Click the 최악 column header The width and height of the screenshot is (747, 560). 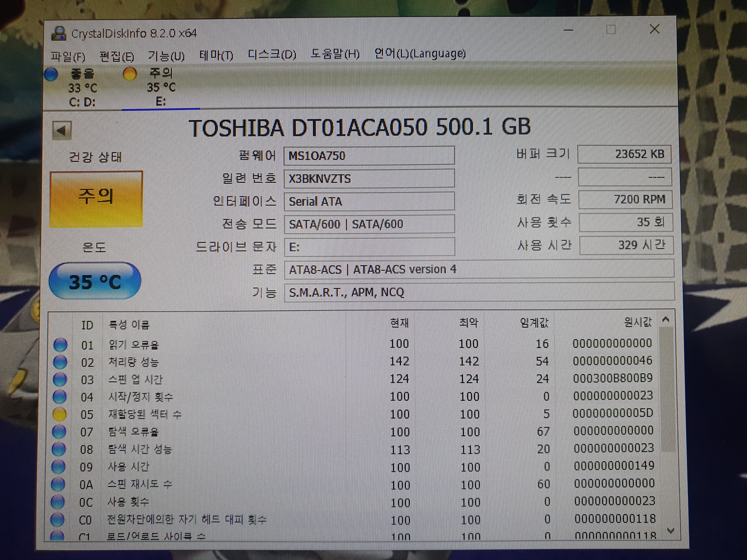pyautogui.click(x=469, y=323)
